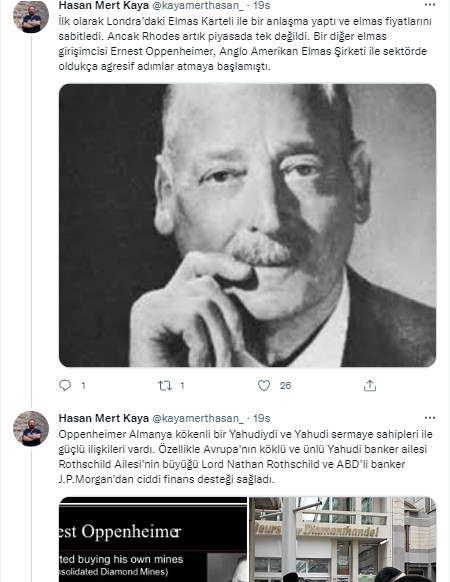Open reply on the Elmas Karteli tweet
Image resolution: width=450 pixels, height=582 pixels.
(x=65, y=385)
